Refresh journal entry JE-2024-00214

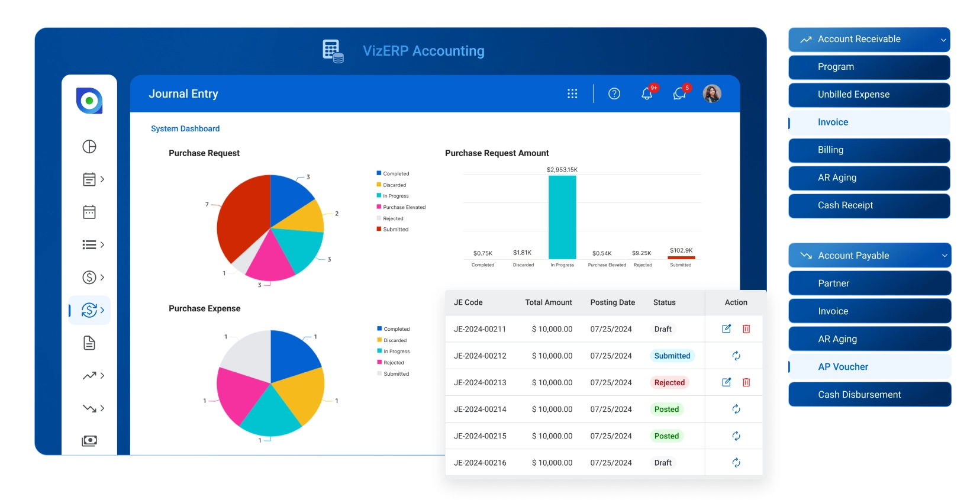point(736,409)
